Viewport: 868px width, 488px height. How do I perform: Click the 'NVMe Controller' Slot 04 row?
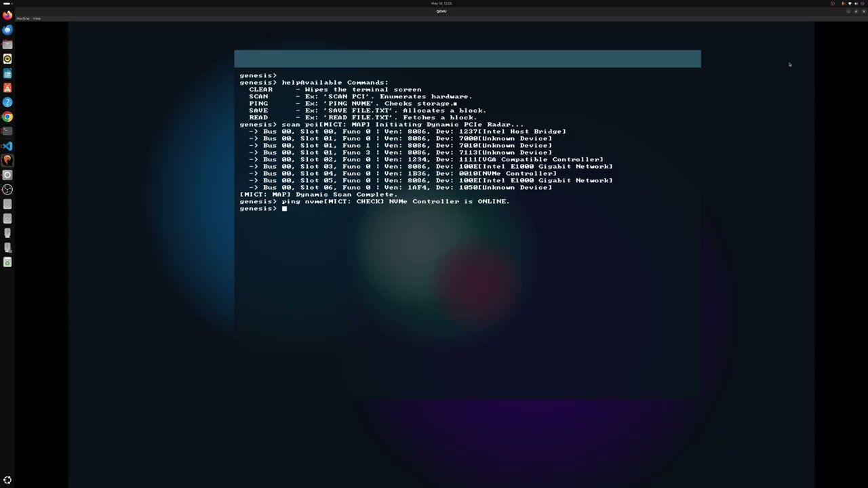point(403,174)
